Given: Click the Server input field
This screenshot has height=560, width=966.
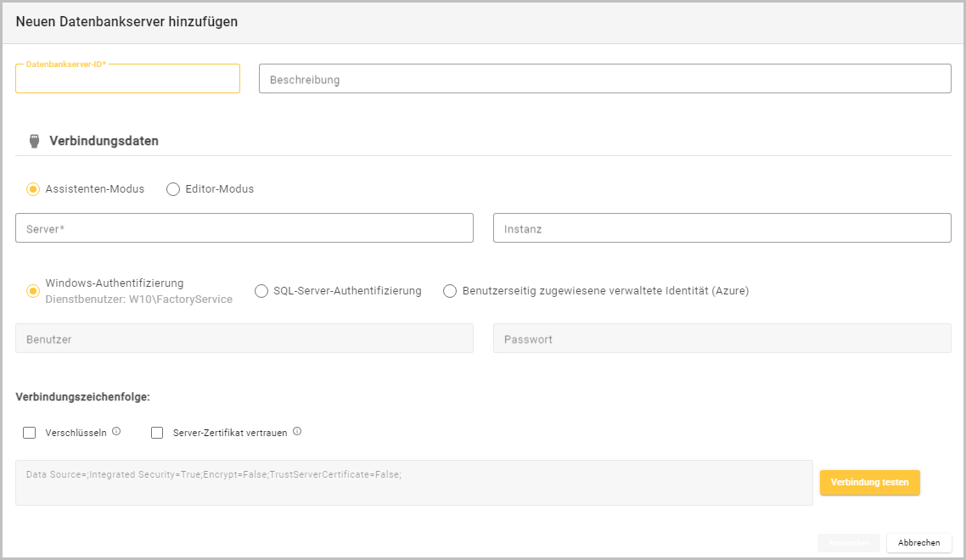Looking at the screenshot, I should [x=244, y=228].
